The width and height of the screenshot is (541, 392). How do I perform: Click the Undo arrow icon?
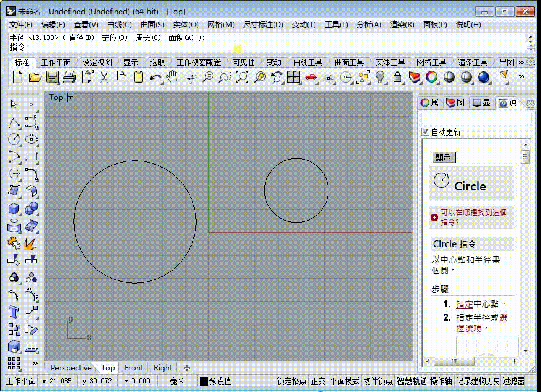click(x=156, y=78)
